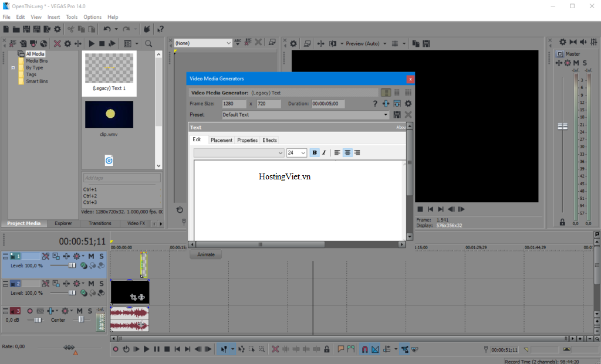Open the Insert menu
The height and width of the screenshot is (364, 601).
pos(53,17)
